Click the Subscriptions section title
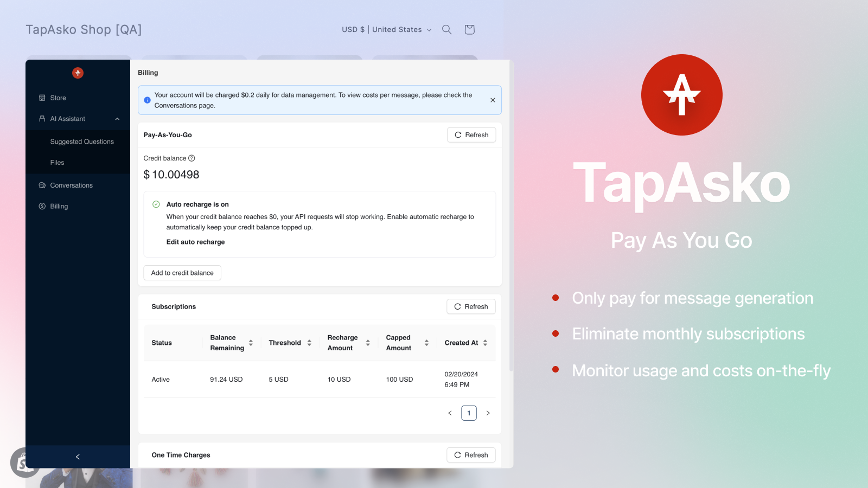This screenshot has height=488, width=868. (174, 307)
